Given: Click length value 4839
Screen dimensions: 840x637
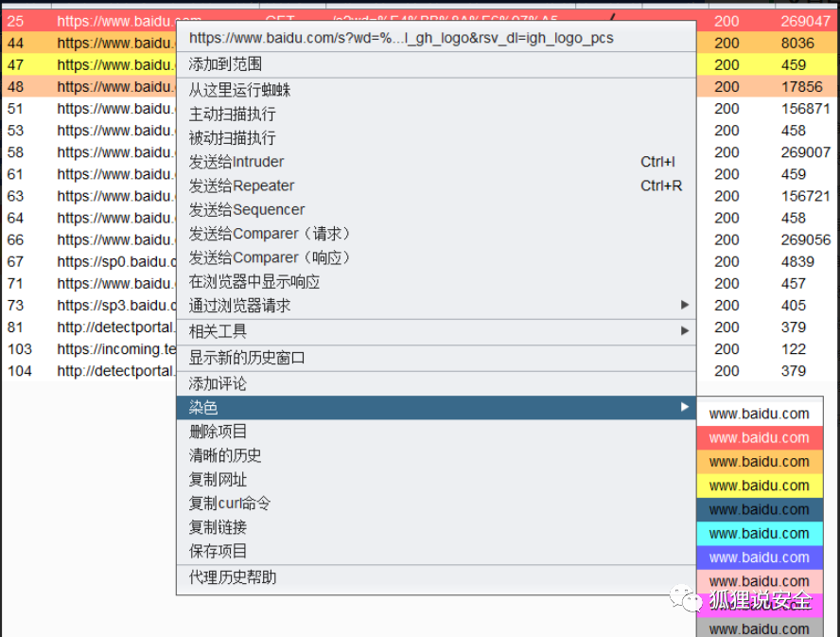Looking at the screenshot, I should [x=797, y=261].
